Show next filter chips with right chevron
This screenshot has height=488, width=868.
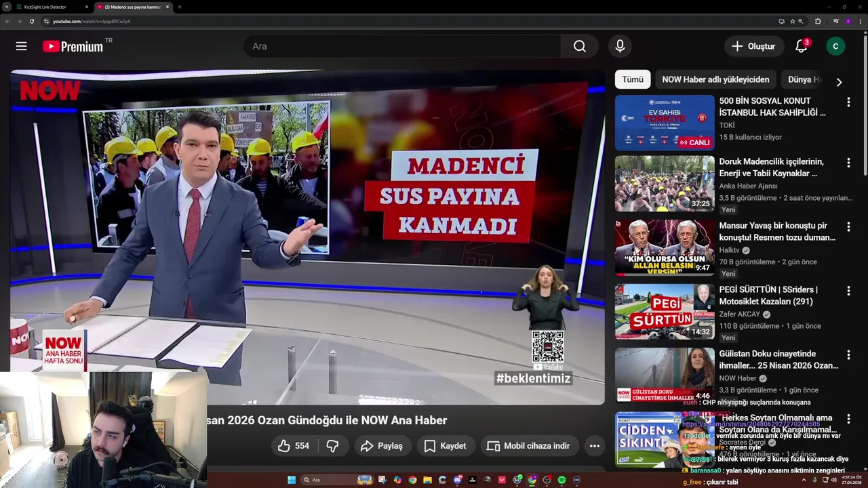click(x=839, y=82)
